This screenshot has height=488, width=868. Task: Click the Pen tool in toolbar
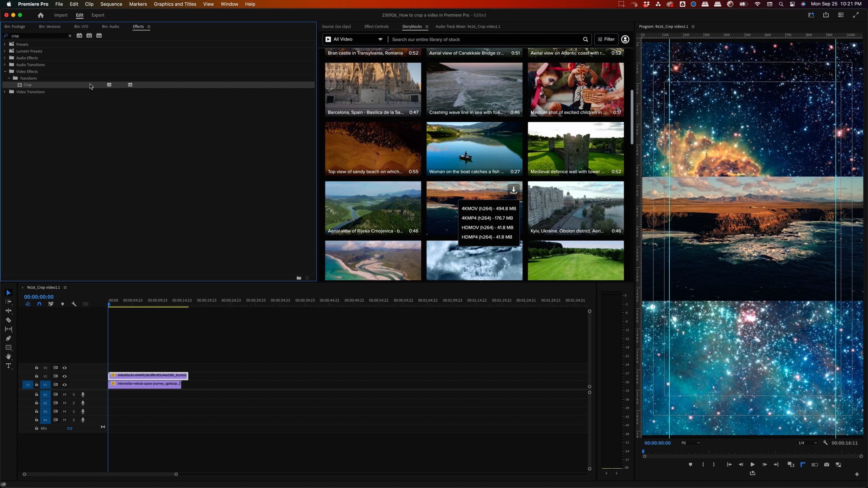coord(8,339)
